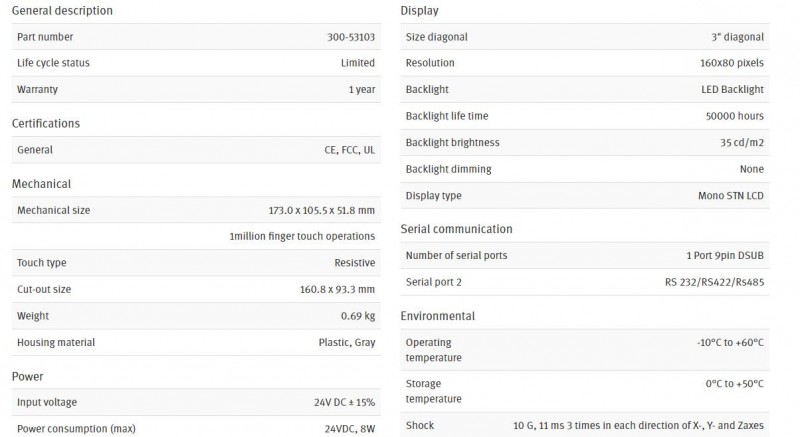800x437 pixels.
Task: Select the Number of serial ports row
Action: pyautogui.click(x=585, y=255)
